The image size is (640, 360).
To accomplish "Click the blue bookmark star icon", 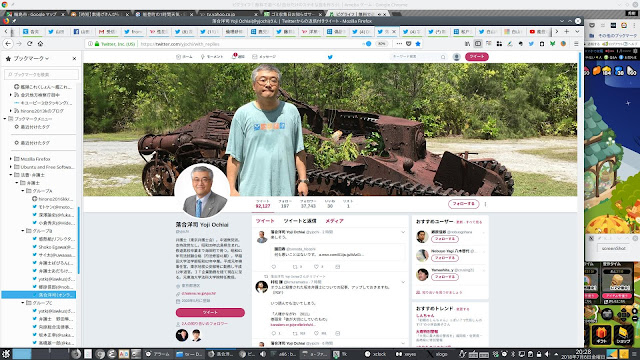I will (x=418, y=44).
